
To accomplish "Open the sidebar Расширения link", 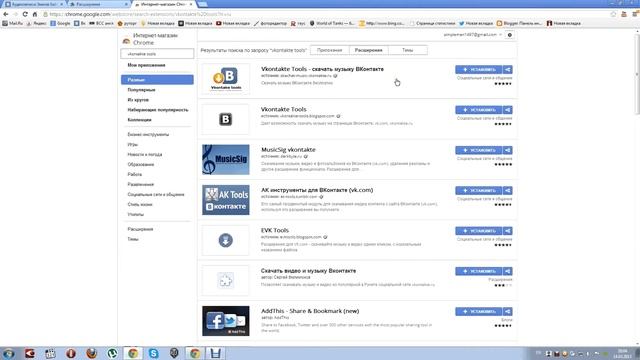I will 140,229.
